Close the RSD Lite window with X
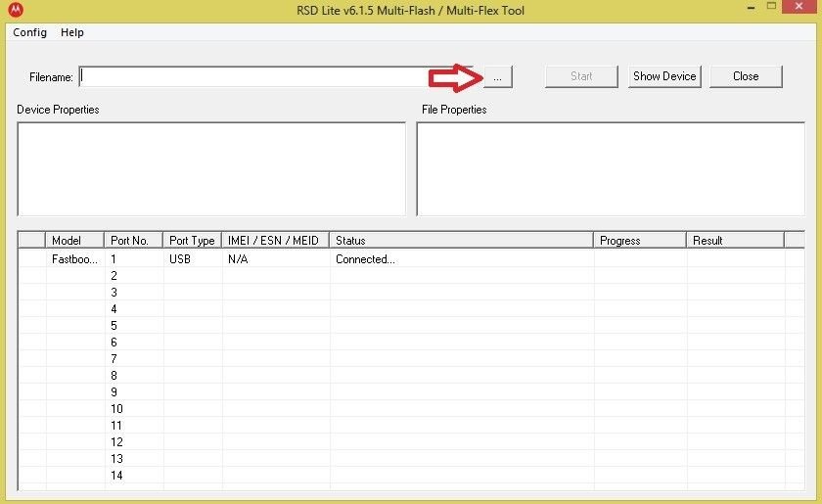The height and width of the screenshot is (504, 822). click(x=799, y=6)
